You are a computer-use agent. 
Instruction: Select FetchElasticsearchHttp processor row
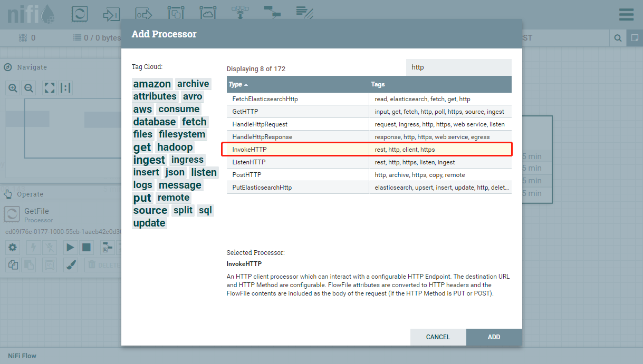coord(369,99)
